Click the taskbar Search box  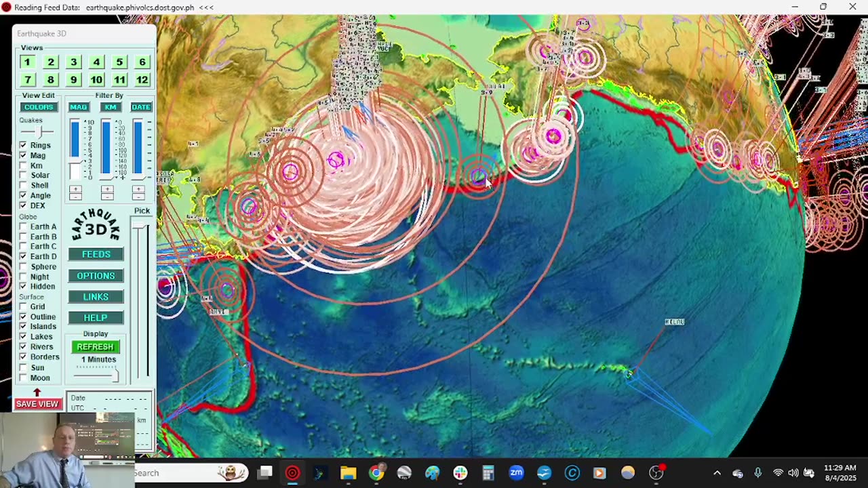(x=191, y=472)
